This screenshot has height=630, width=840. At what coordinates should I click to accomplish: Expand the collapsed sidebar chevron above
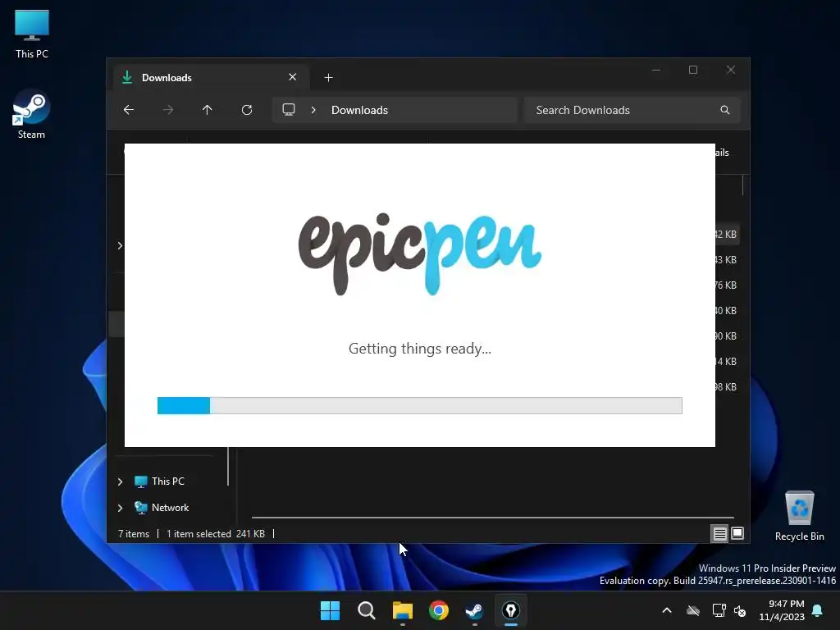[120, 245]
